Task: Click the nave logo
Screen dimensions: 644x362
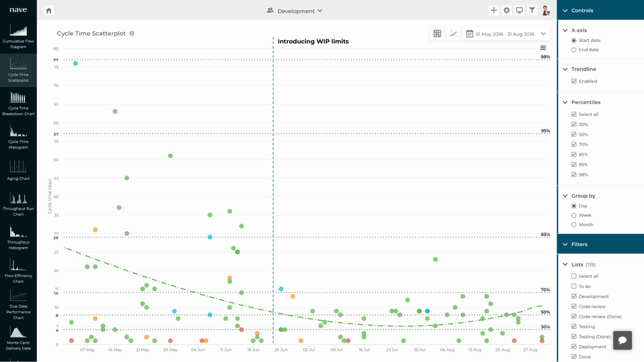Action: click(18, 10)
